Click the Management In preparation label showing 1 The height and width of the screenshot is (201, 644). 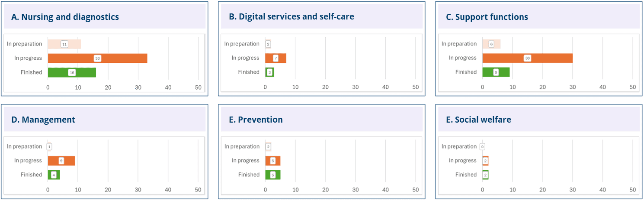tap(49, 147)
